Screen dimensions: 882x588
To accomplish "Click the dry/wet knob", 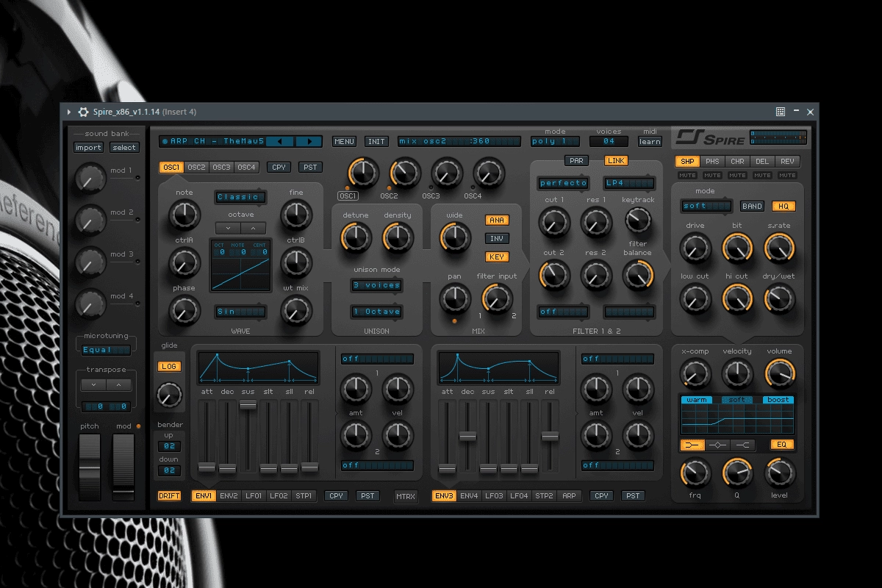I will pyautogui.click(x=779, y=298).
